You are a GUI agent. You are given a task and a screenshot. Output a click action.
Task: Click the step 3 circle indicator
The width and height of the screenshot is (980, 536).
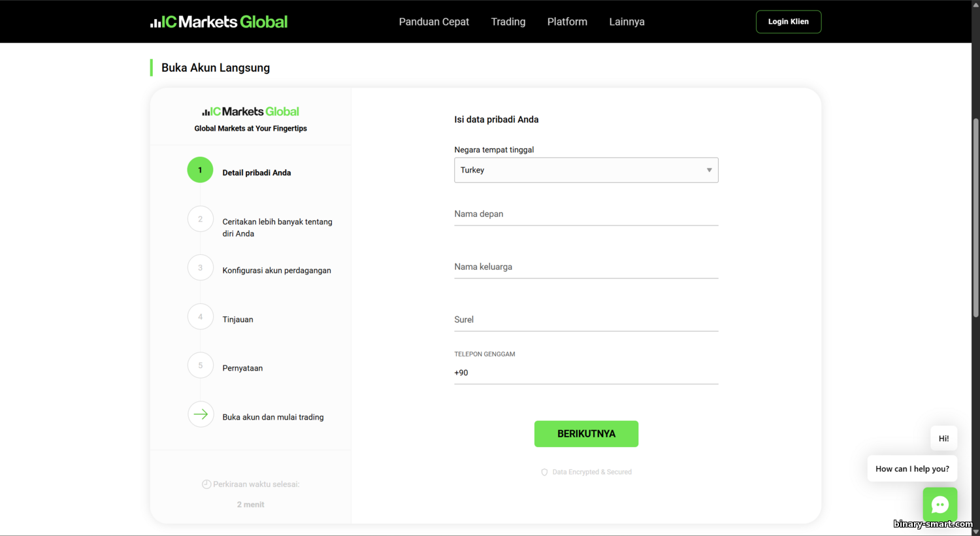pos(200,268)
